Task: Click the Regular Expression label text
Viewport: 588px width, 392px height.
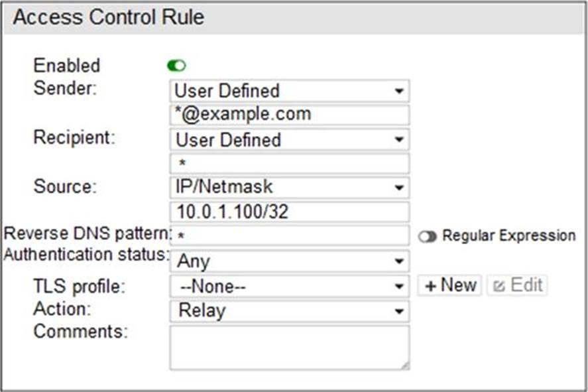Action: coord(508,235)
